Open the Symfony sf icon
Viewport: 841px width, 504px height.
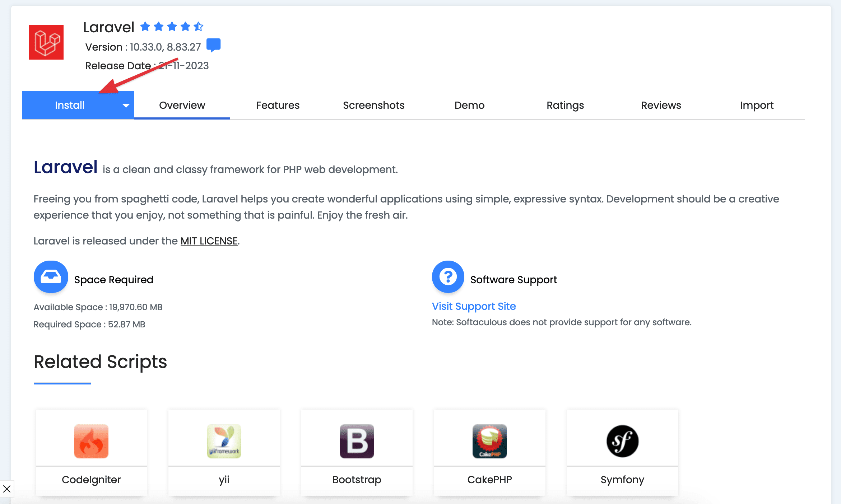point(623,441)
